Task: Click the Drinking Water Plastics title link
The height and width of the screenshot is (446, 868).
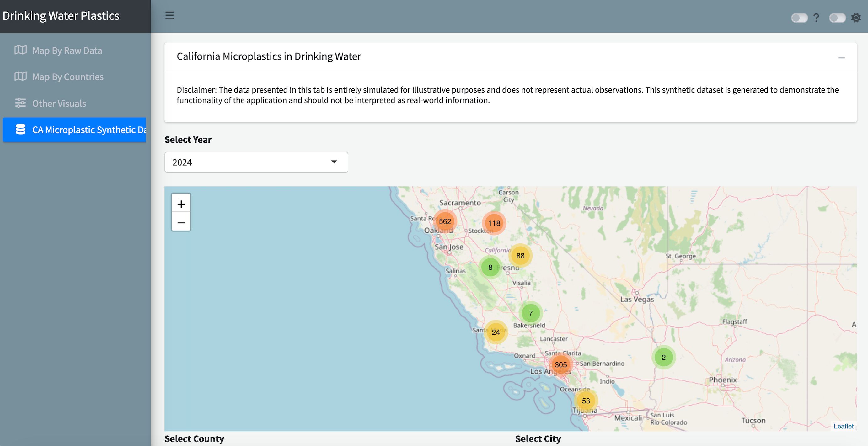Action: tap(61, 16)
